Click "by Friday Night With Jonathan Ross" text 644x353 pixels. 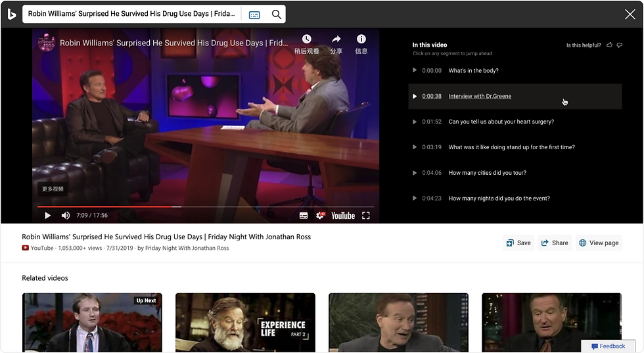coord(183,248)
